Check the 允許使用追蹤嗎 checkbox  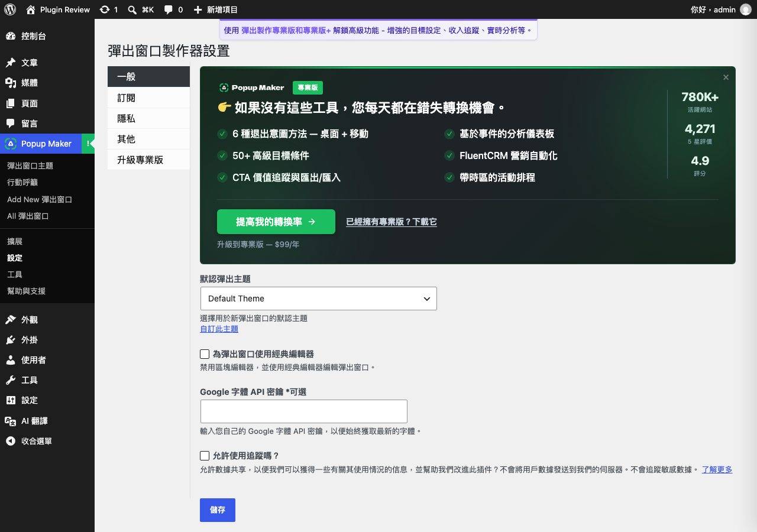point(205,456)
